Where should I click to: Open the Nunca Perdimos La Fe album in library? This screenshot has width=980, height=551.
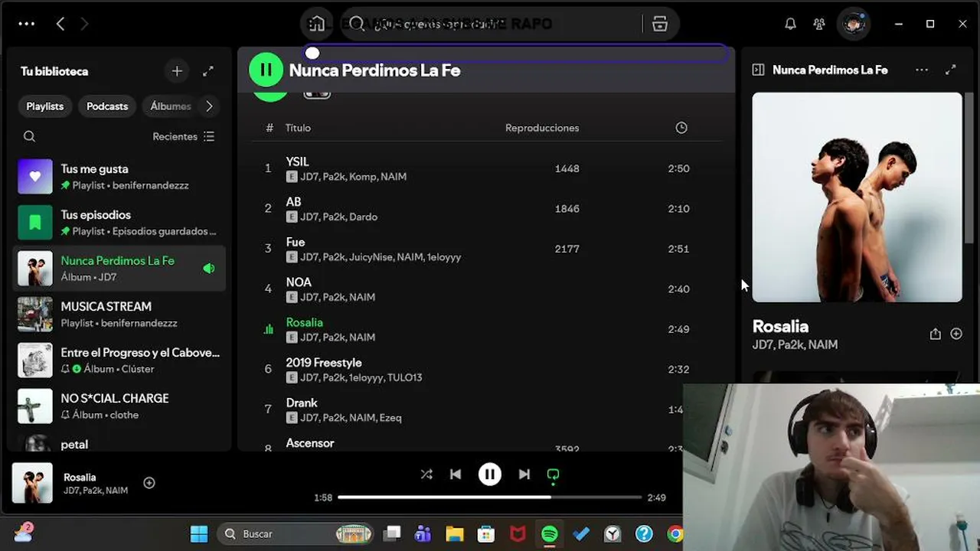click(119, 269)
